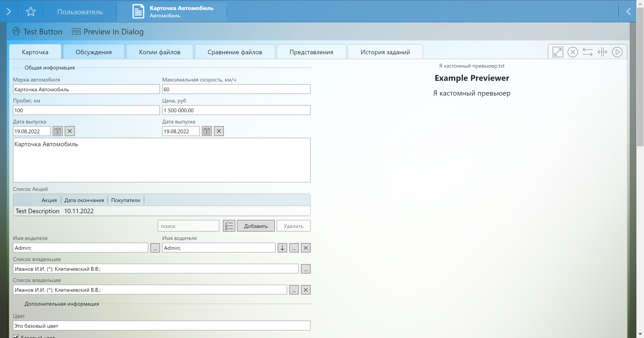Open driver dropdown arrow button
Viewport: 644px width, 338px height.
click(x=282, y=248)
